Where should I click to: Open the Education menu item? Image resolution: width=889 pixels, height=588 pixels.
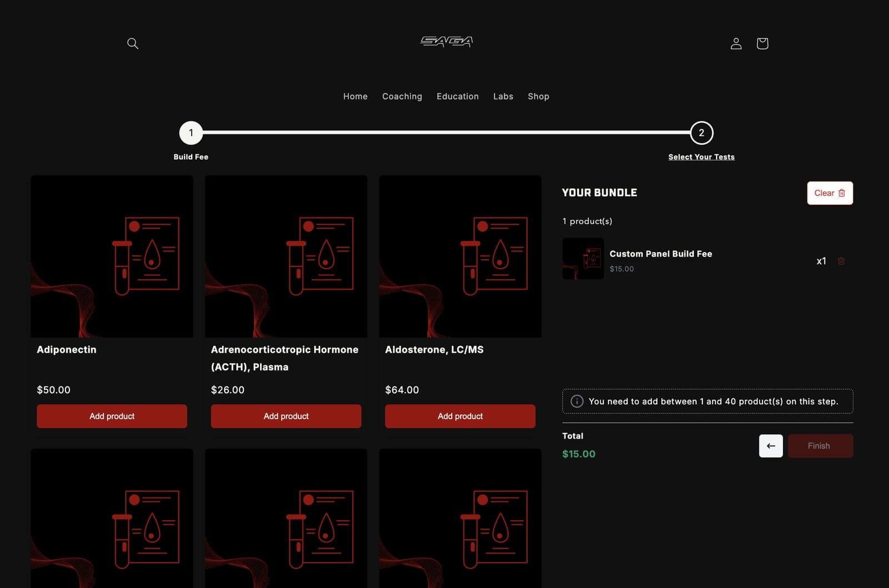(x=457, y=96)
